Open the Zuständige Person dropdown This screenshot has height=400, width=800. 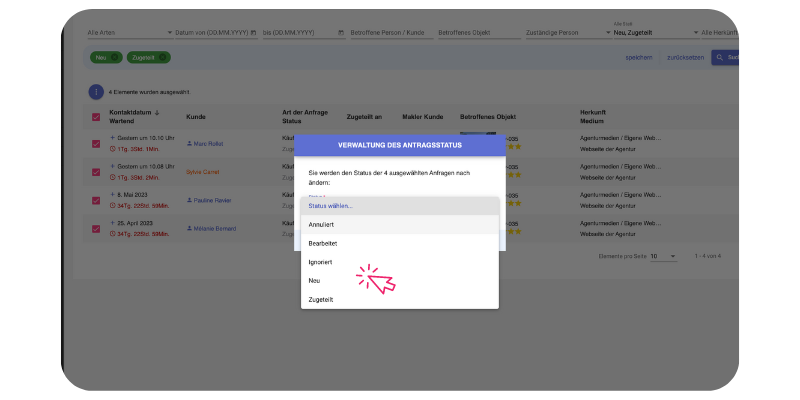[568, 32]
